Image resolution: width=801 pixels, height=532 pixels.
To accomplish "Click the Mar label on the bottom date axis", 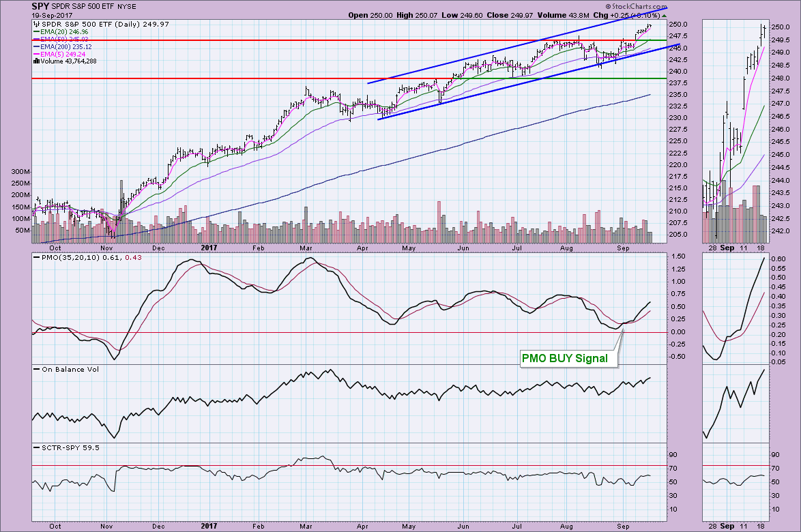I will click(x=306, y=527).
